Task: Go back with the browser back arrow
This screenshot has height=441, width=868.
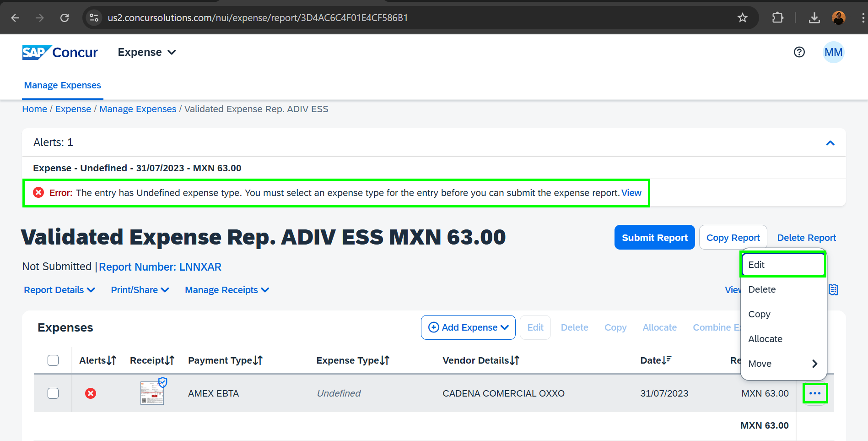Action: [15, 18]
